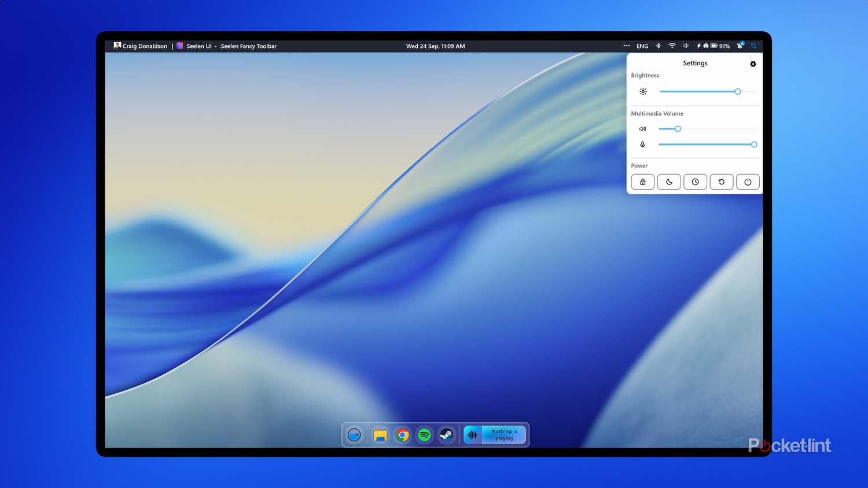Toggle the quick settings sliders icon
Screen dimensions: 868x488
tap(753, 46)
